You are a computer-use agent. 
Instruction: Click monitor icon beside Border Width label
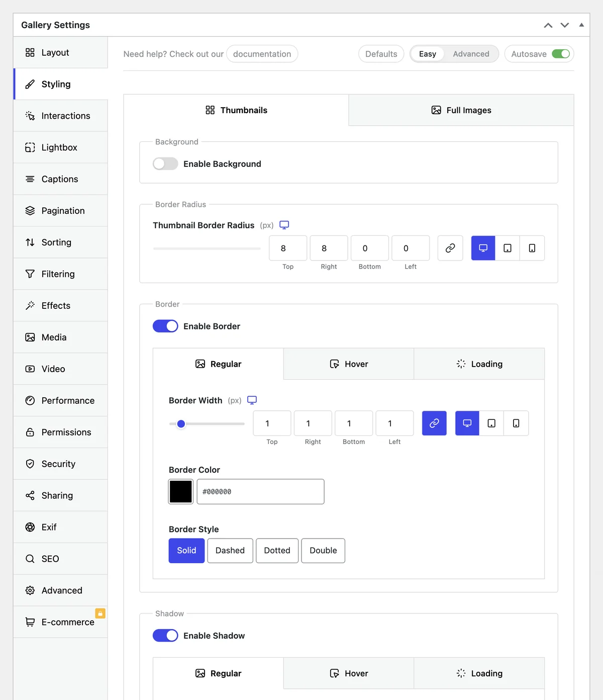[x=252, y=400]
